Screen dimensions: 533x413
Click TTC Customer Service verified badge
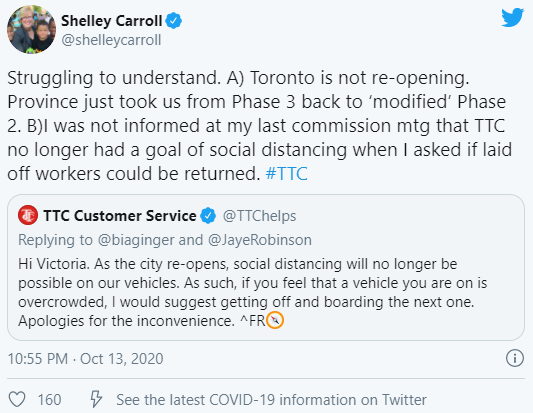(208, 216)
